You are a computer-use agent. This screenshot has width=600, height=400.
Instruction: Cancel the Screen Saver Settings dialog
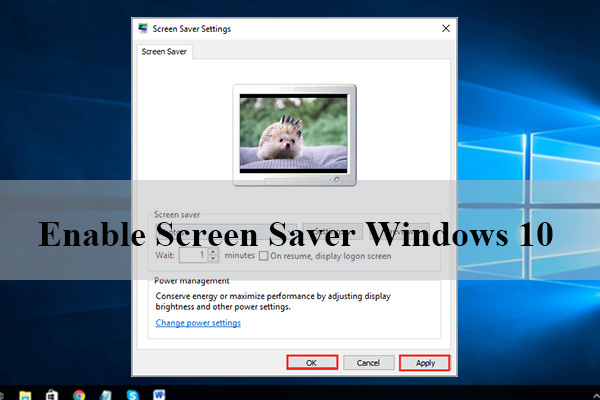(368, 363)
